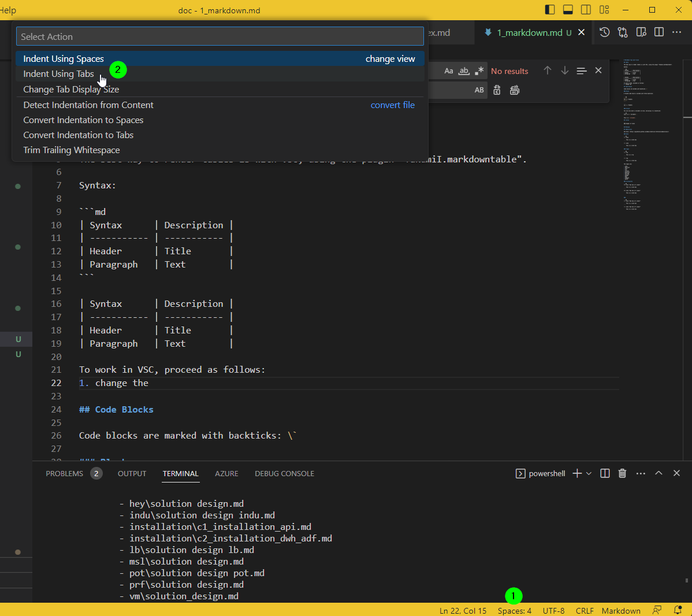Click Spaces: 4 in status bar
This screenshot has width=692, height=616.
(515, 611)
